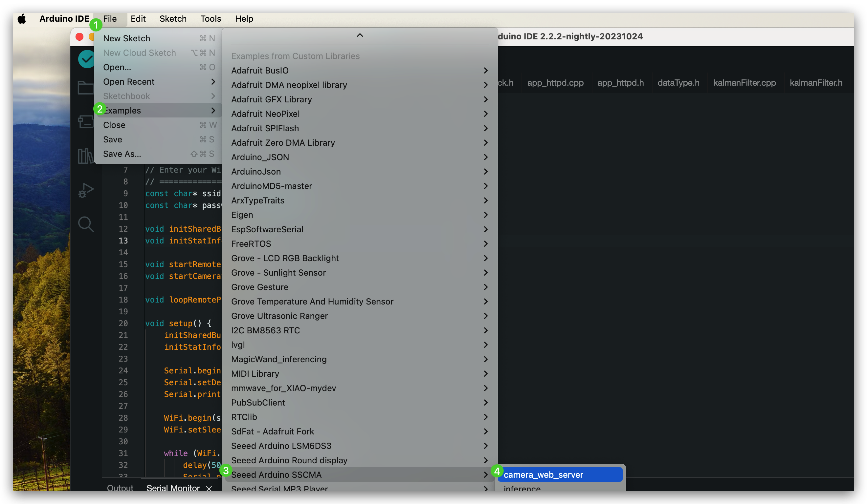Image resolution: width=867 pixels, height=504 pixels.
Task: Open the File menu
Action: [x=110, y=19]
